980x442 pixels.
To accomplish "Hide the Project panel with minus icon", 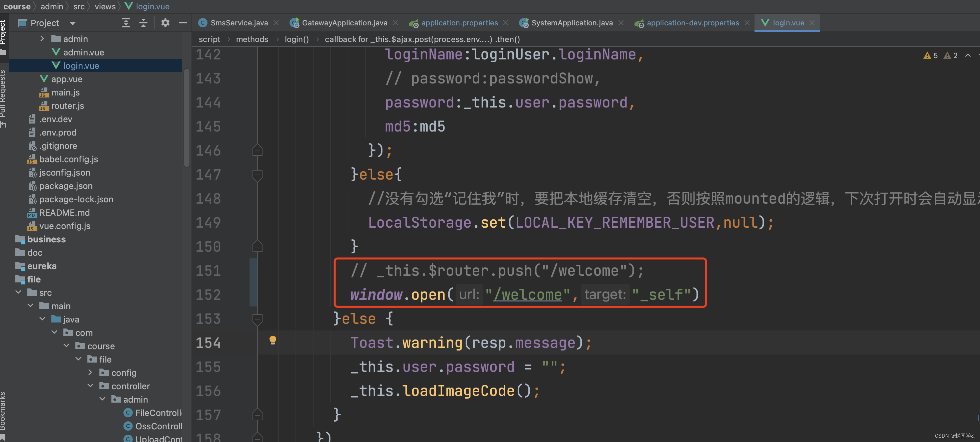I will (182, 23).
